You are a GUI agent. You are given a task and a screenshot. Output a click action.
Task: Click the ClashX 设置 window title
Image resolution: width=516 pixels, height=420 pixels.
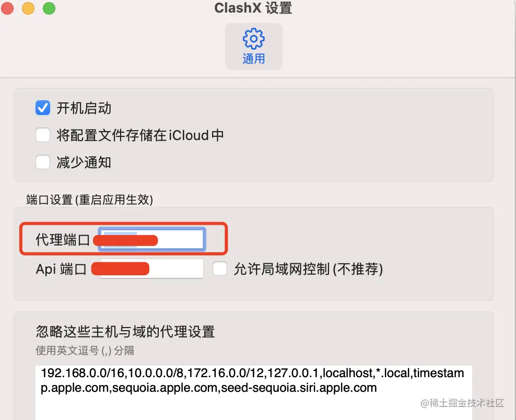point(253,8)
